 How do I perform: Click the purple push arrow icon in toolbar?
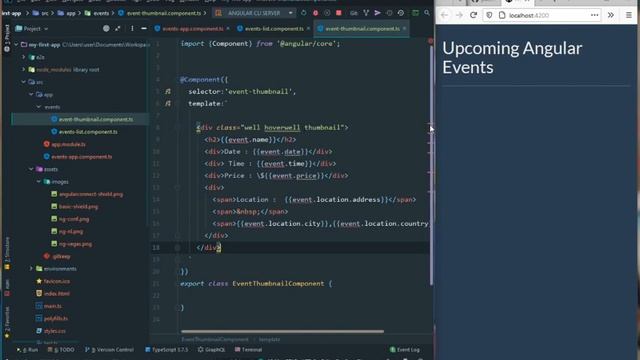tap(378, 13)
